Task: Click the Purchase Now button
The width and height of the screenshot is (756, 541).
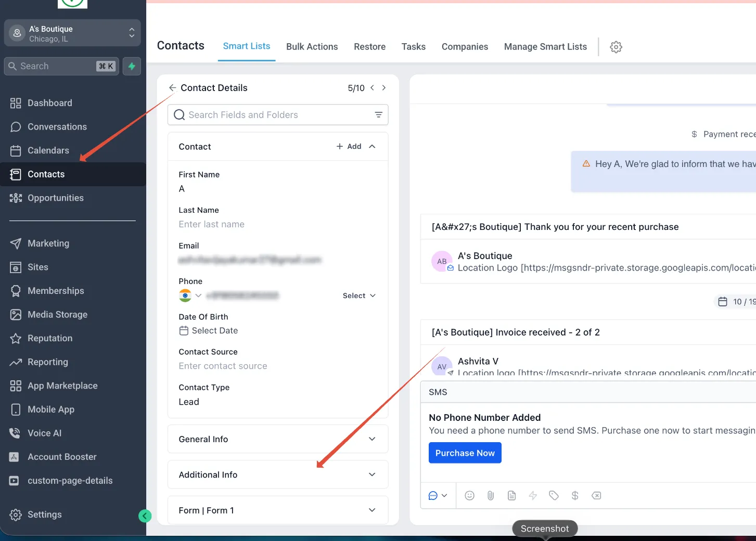Action: click(x=465, y=453)
